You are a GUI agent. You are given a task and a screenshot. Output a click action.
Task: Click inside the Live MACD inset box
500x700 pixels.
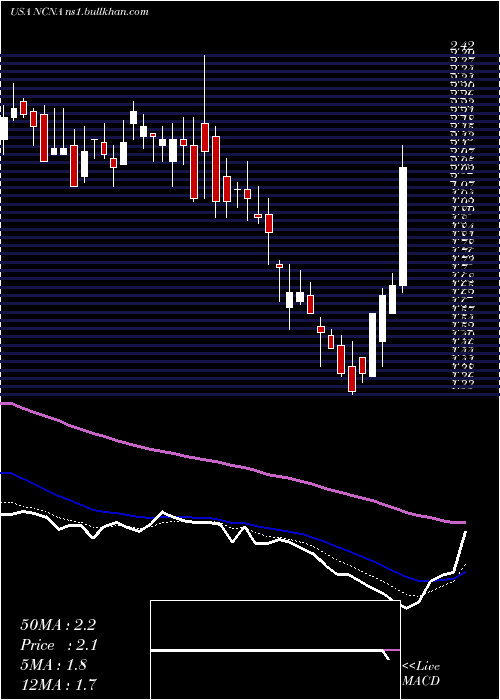tap(275, 650)
